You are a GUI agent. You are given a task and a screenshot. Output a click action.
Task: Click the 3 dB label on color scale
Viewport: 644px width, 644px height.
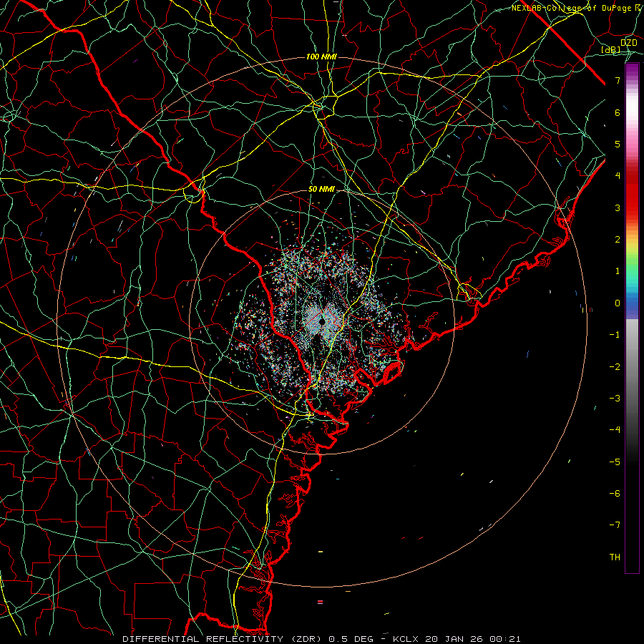pos(618,208)
